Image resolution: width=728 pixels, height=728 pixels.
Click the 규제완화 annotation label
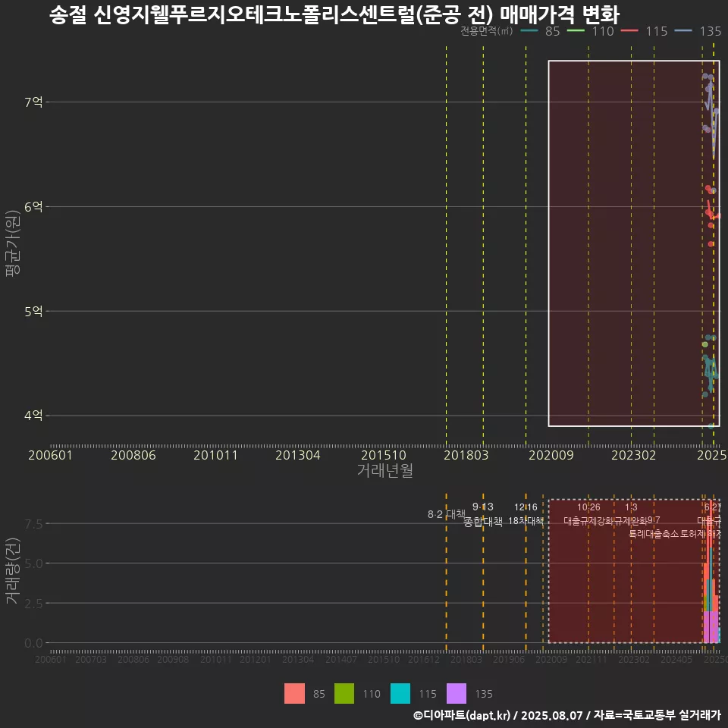tap(630, 521)
